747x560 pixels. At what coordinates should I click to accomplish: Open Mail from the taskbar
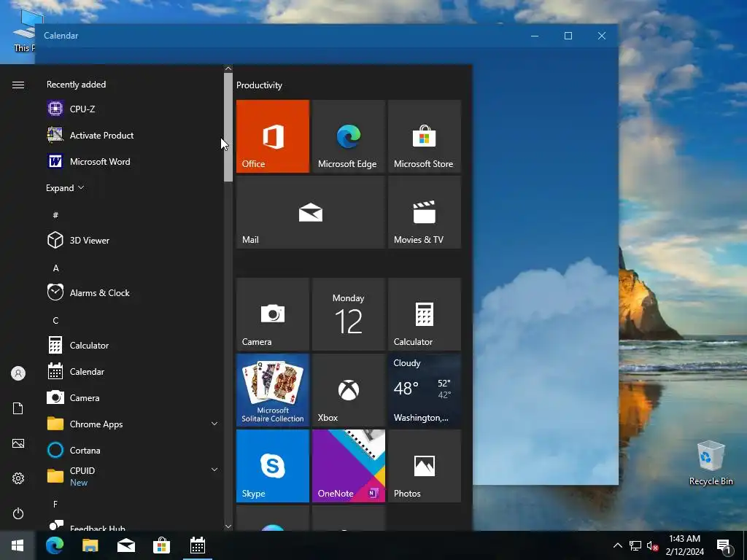tap(126, 545)
